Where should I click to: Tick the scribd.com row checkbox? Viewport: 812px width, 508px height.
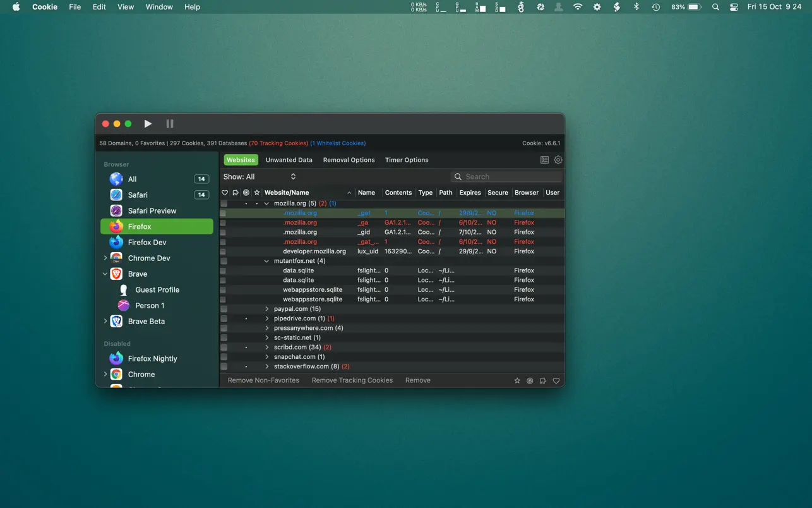pos(224,348)
